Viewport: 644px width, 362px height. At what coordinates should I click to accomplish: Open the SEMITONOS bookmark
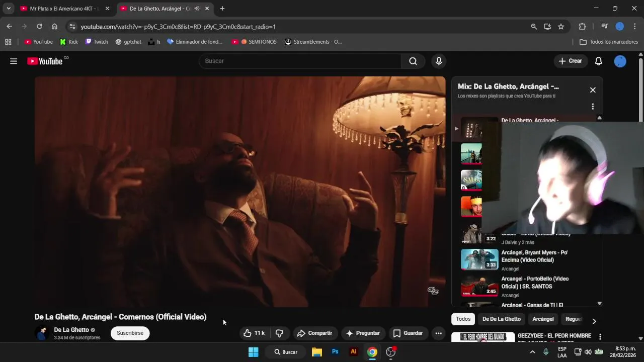tap(254, 42)
